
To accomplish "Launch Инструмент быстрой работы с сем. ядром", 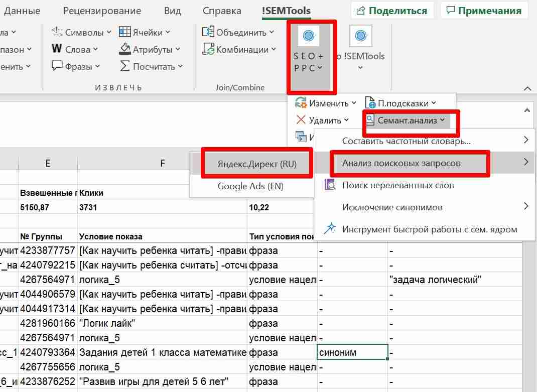I will [x=429, y=229].
